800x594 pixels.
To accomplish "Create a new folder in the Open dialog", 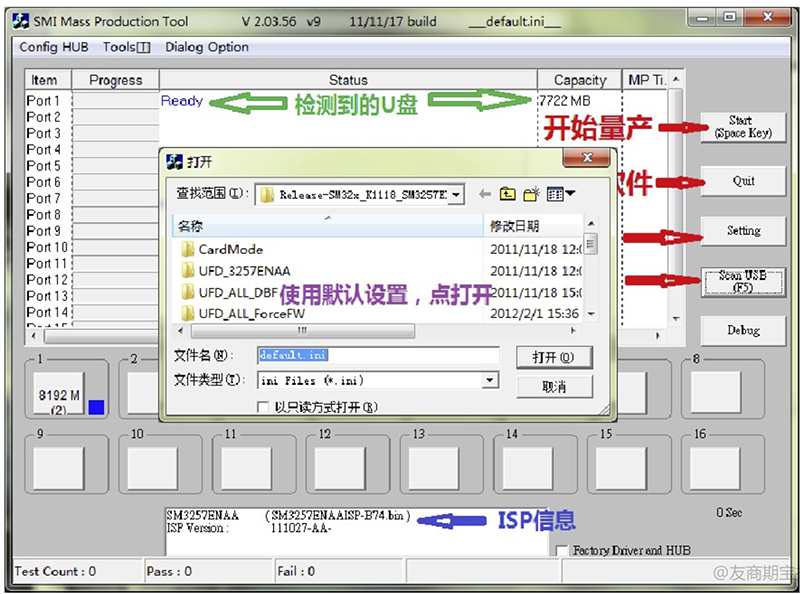I will [531, 194].
